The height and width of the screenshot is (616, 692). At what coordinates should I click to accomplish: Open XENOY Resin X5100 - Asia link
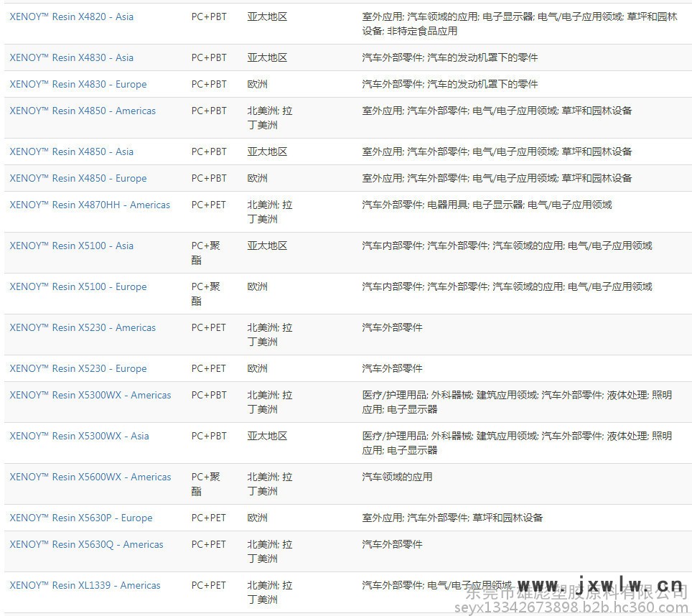click(x=71, y=246)
